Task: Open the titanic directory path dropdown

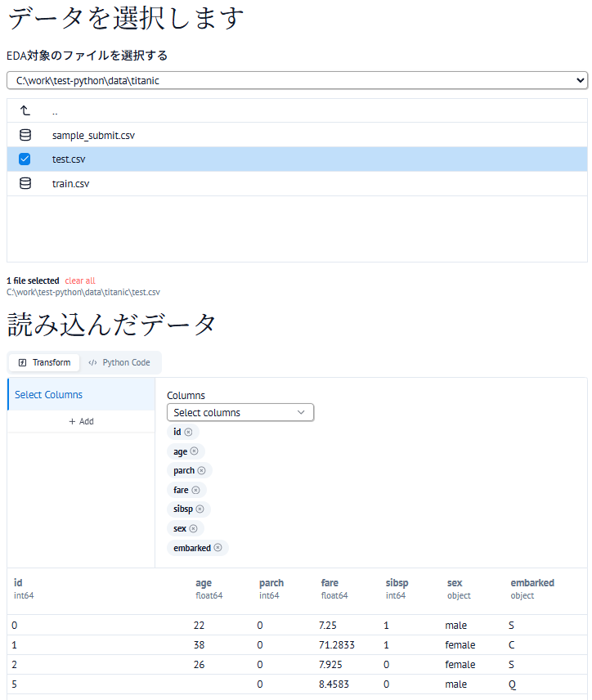Action: 298,80
